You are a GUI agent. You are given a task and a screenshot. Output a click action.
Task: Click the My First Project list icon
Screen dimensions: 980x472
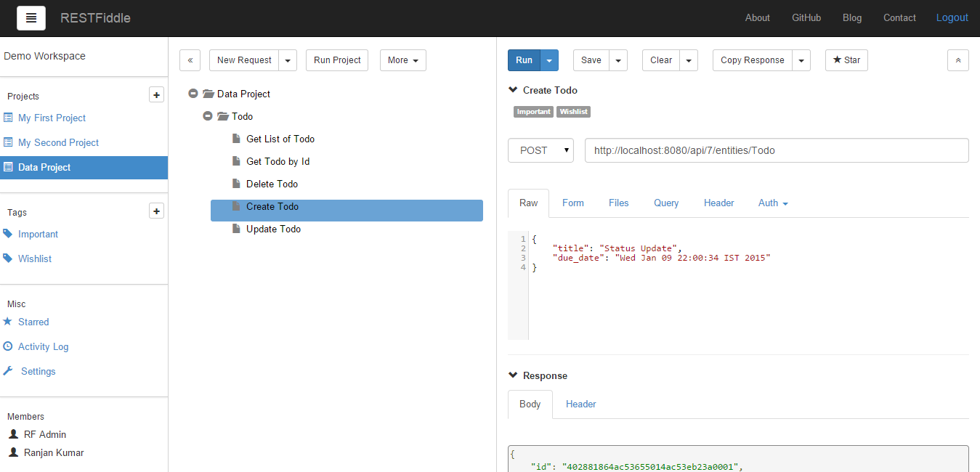coord(8,118)
